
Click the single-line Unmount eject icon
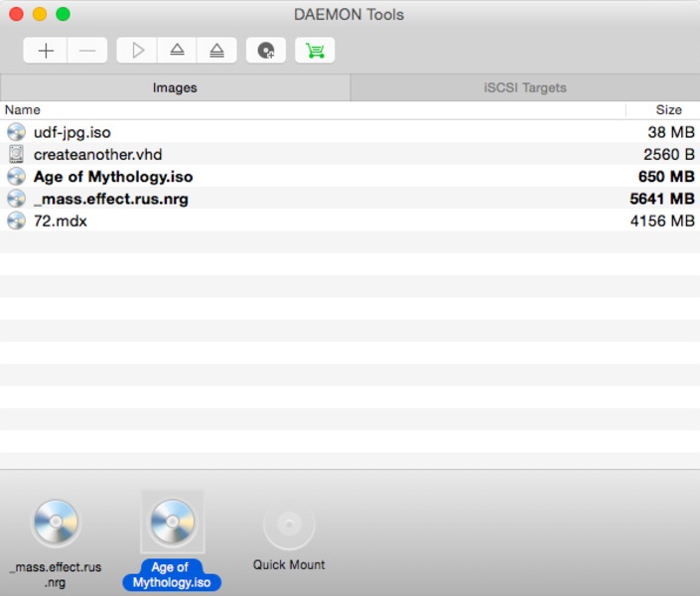(x=177, y=51)
